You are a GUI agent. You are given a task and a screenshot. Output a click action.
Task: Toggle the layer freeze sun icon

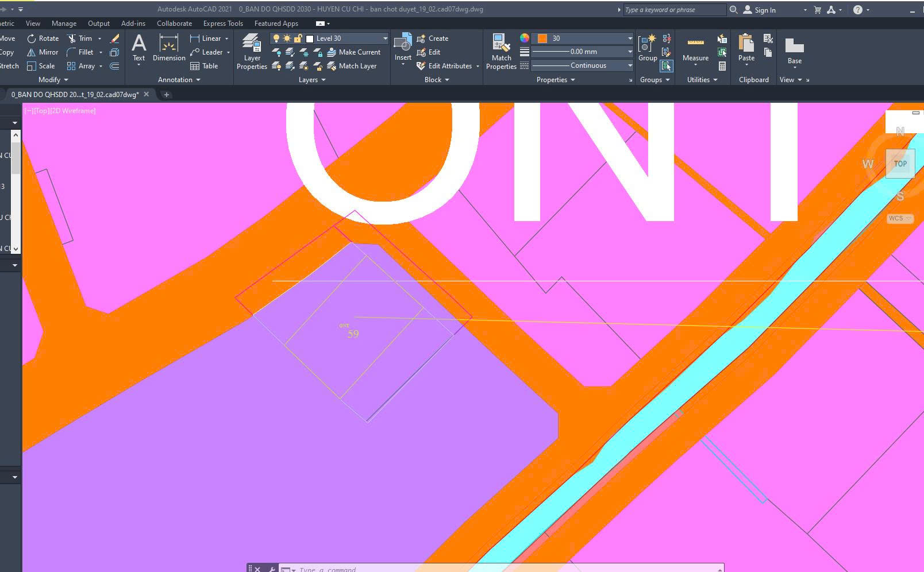[x=287, y=38]
